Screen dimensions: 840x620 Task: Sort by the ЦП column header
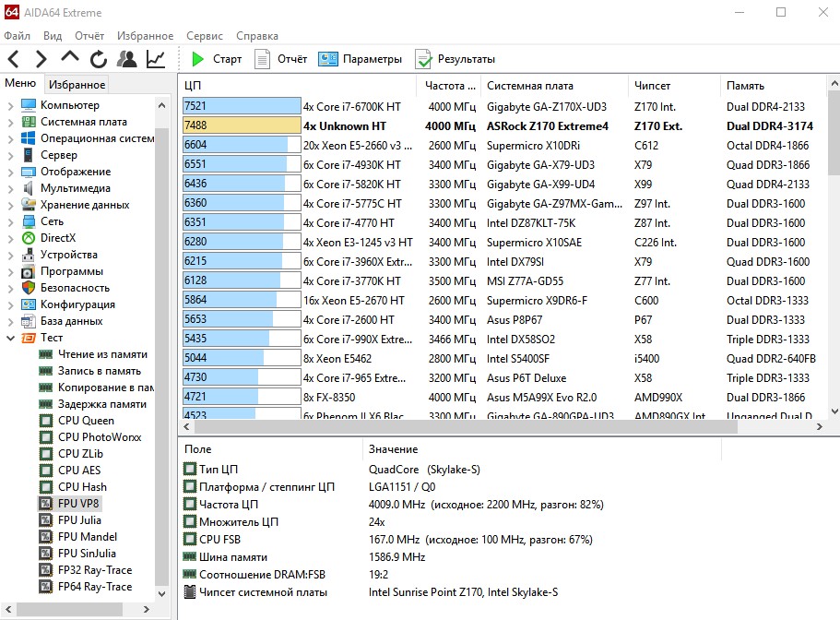(x=297, y=86)
